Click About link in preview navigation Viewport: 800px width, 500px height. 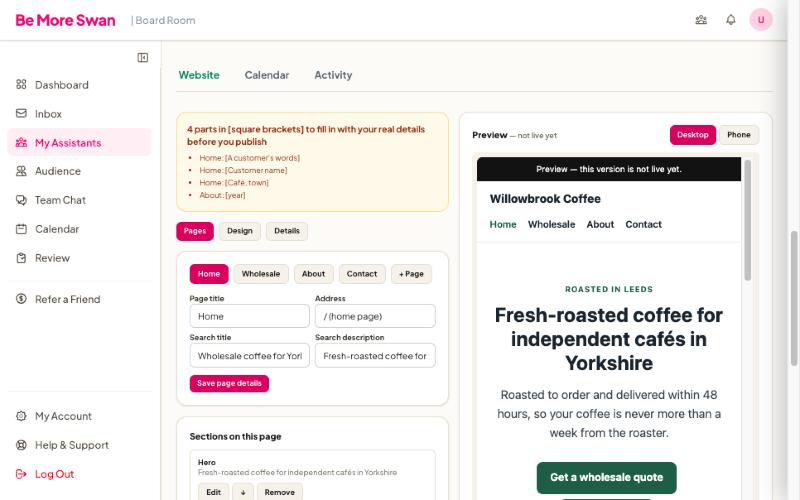point(600,224)
